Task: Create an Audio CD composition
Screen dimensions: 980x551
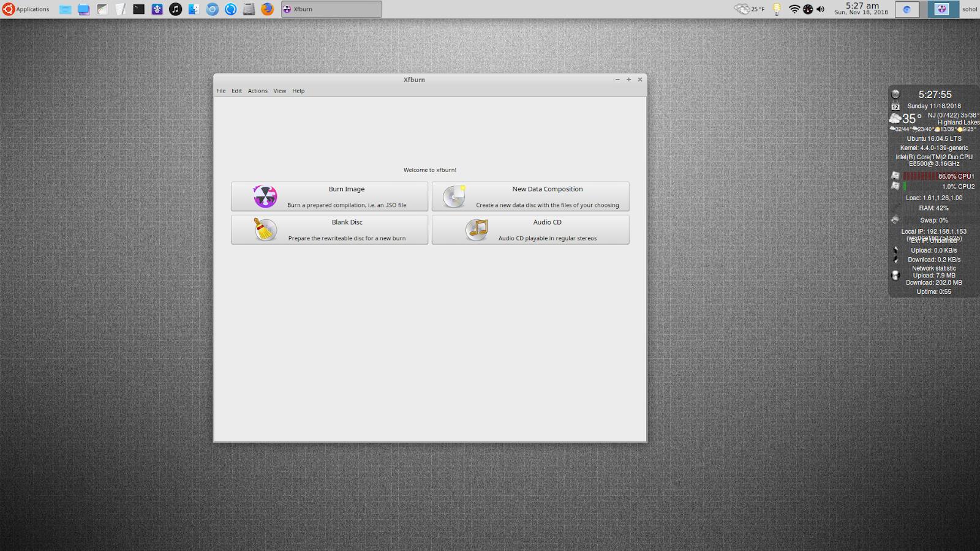Action: [530, 230]
